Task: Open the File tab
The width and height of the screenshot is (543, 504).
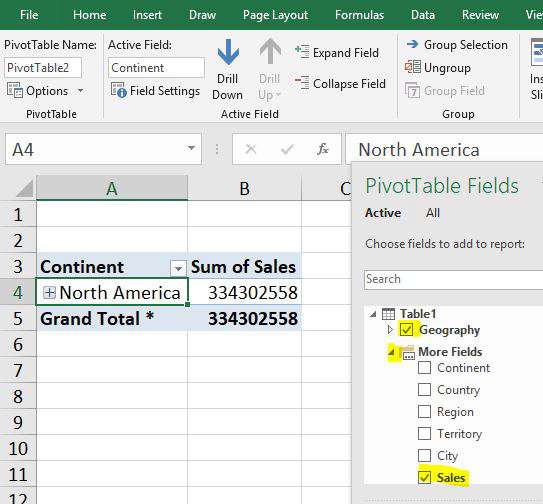Action: [29, 15]
